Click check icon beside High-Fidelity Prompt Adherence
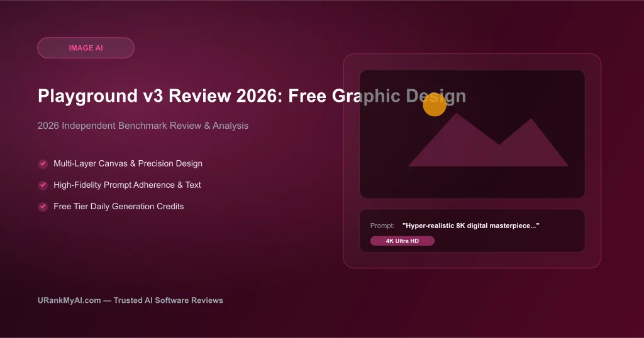Viewport: 644px width, 338px height. tap(43, 185)
